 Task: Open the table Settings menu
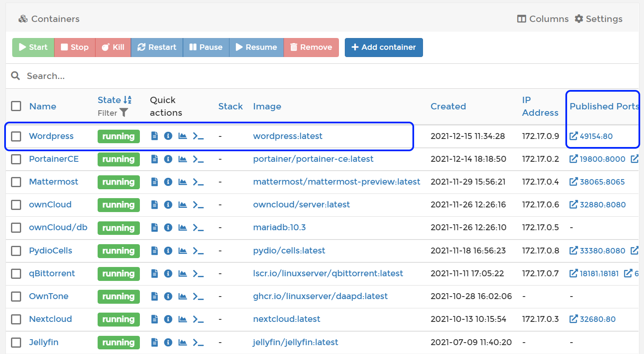598,19
